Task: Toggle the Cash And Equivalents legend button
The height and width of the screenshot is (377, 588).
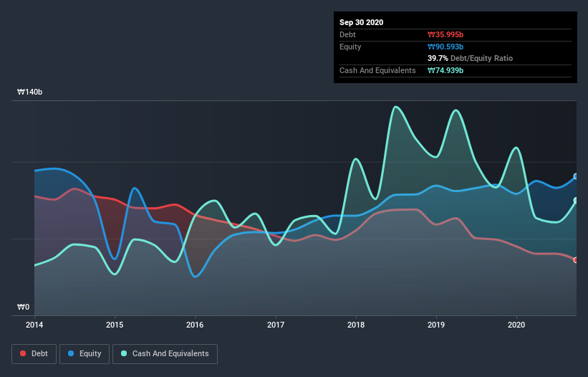Action: click(165, 354)
